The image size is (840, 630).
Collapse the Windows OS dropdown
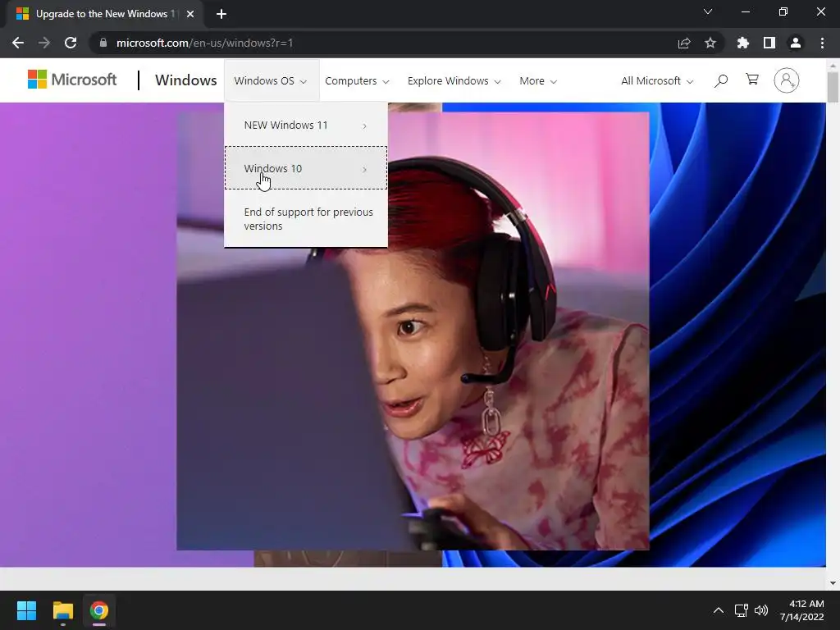(271, 81)
